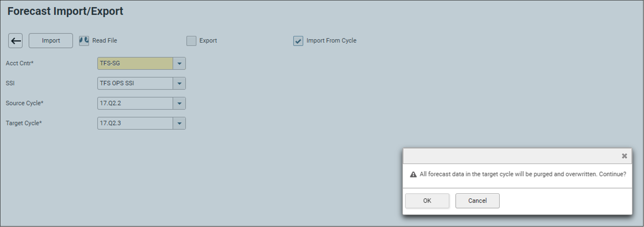This screenshot has height=227, width=644.
Task: Open the Target Cycle dropdown arrow
Action: tap(180, 123)
